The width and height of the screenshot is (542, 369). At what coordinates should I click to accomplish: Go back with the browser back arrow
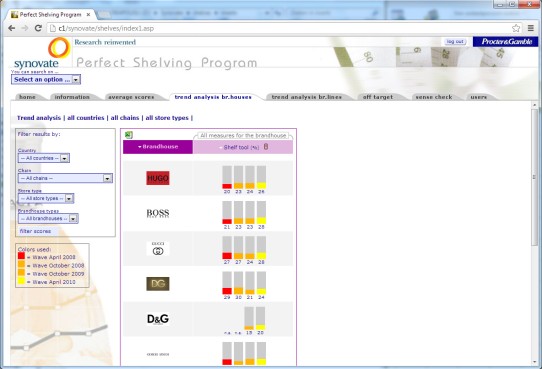coord(11,28)
